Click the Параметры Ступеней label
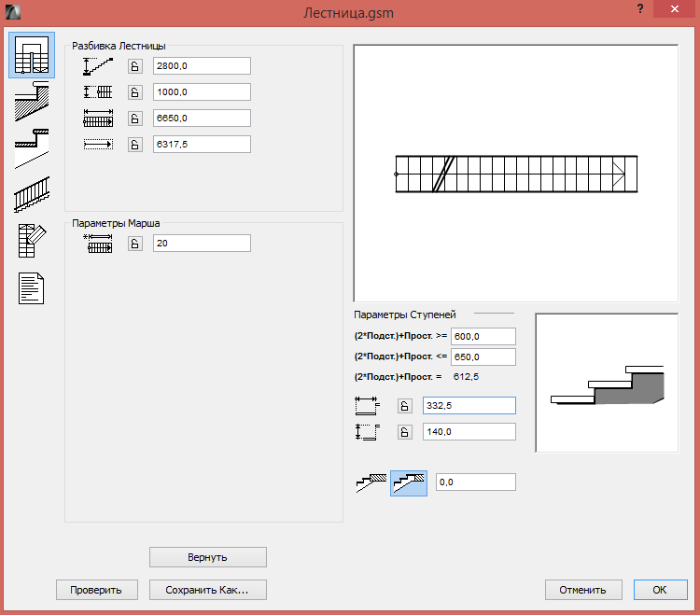700x615 pixels. click(x=405, y=314)
